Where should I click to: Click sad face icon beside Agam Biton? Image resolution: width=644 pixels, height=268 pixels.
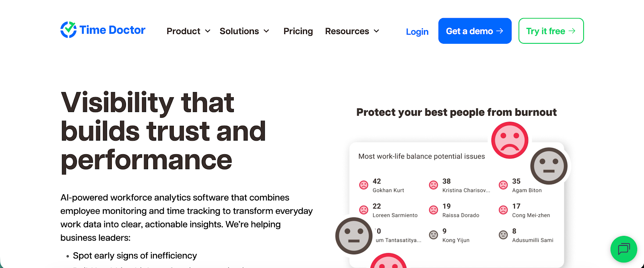pyautogui.click(x=503, y=185)
